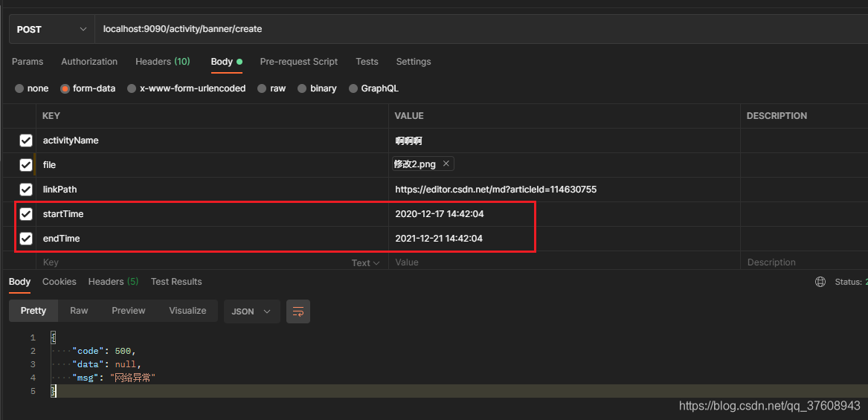Click the activityName key cell
The image size is (868, 420).
click(x=212, y=140)
